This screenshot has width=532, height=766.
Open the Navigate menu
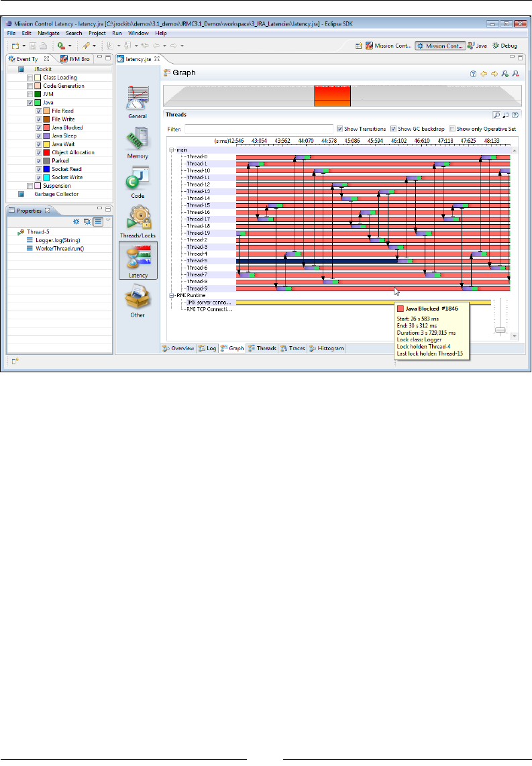(x=48, y=34)
